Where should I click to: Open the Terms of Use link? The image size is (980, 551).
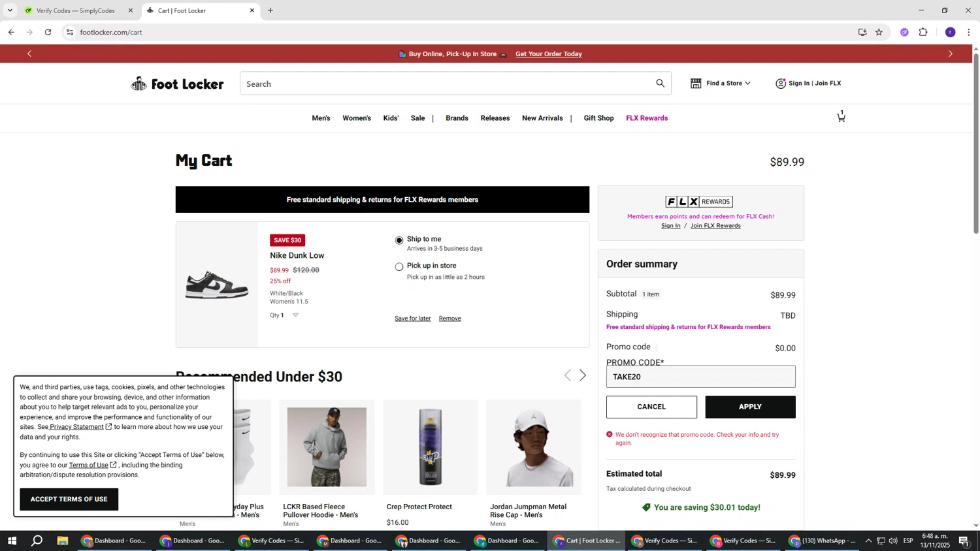[88, 465]
